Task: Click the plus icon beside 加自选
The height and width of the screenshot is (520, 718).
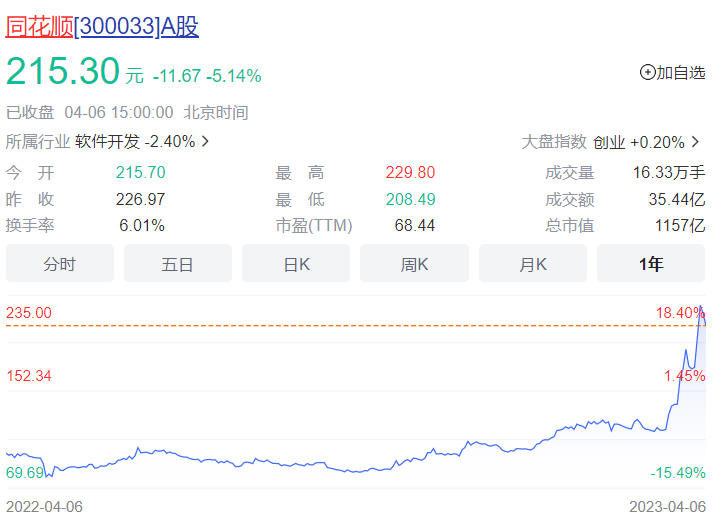Action: tap(647, 72)
